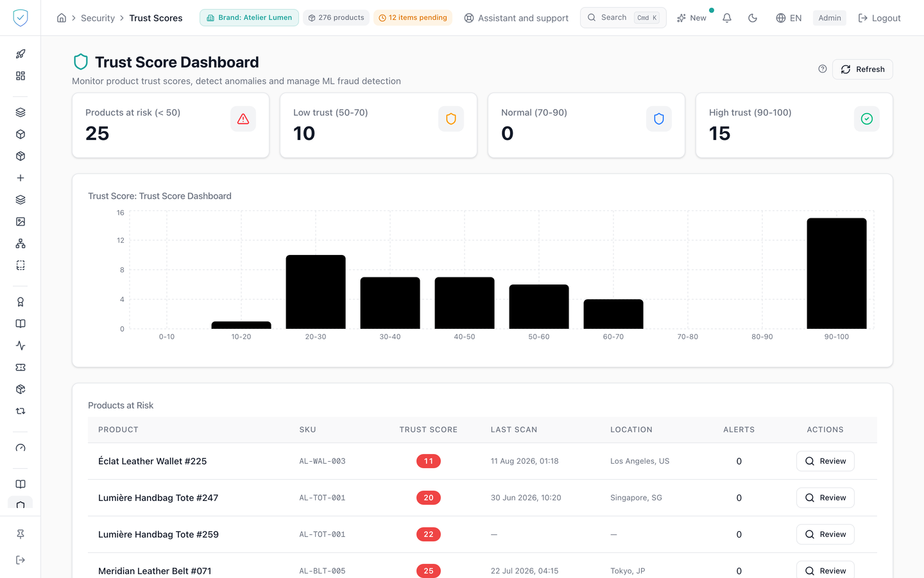
Task: Open the 12 items pending chip
Action: (413, 18)
